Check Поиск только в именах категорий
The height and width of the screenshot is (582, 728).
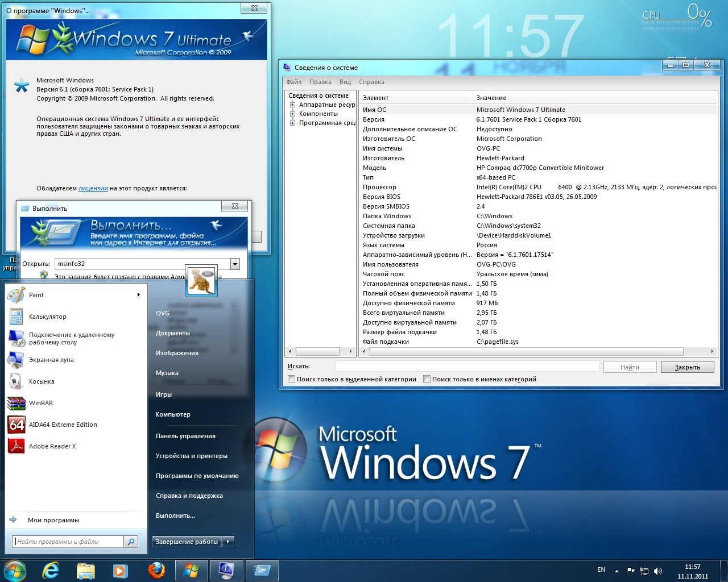427,379
